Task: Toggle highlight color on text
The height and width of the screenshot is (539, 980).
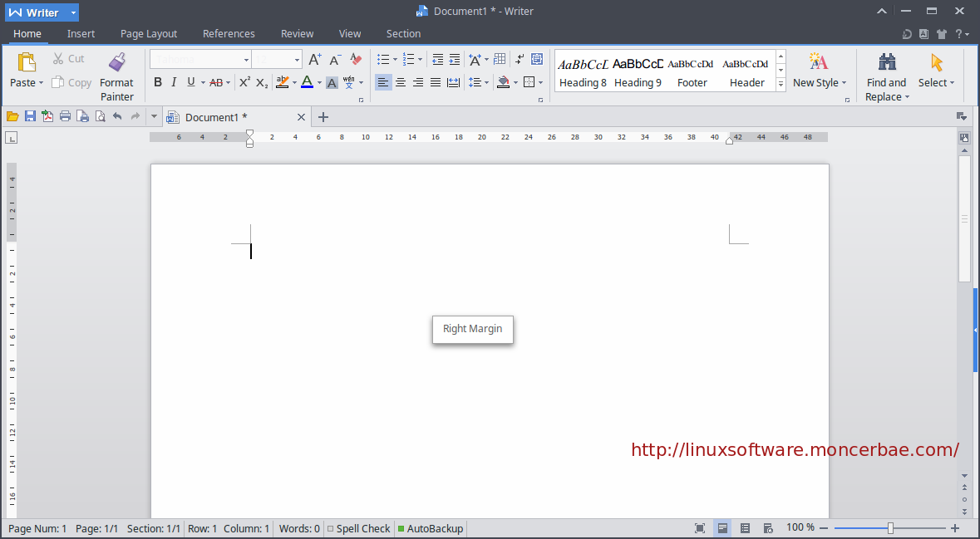Action: point(283,82)
